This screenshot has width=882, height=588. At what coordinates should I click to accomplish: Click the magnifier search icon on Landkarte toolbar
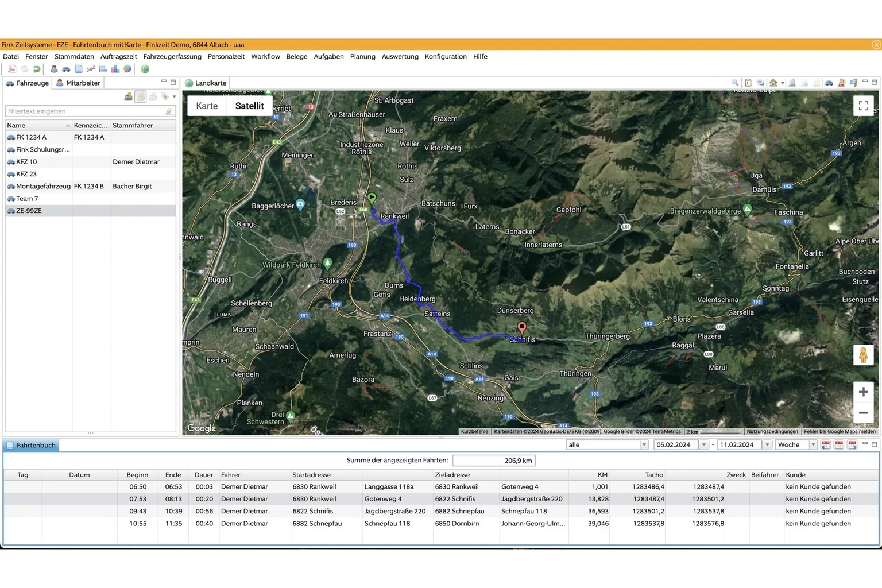(x=735, y=83)
